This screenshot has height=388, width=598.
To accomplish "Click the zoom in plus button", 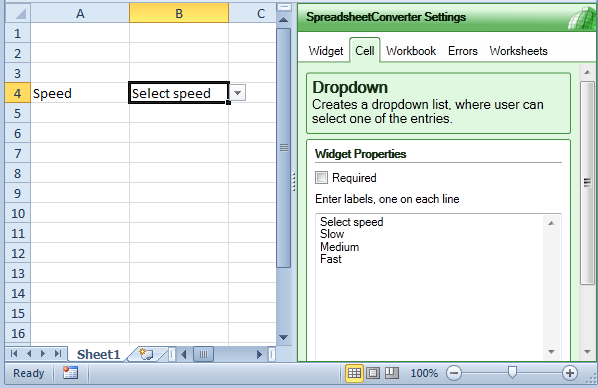I will point(570,373).
